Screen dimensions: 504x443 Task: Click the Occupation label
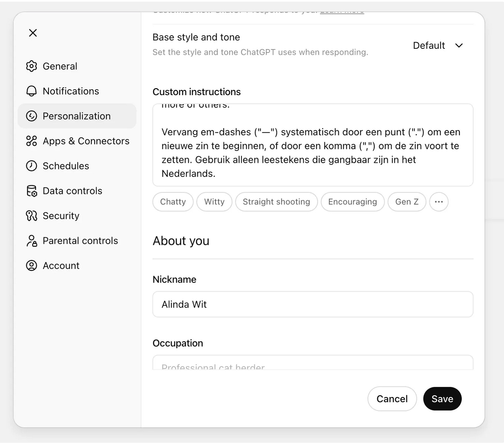(x=178, y=343)
